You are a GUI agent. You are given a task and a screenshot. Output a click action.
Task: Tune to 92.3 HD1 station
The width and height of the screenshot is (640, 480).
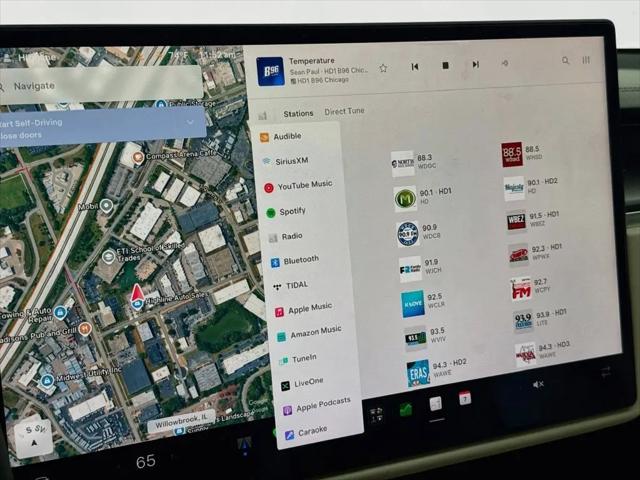pyautogui.click(x=536, y=254)
